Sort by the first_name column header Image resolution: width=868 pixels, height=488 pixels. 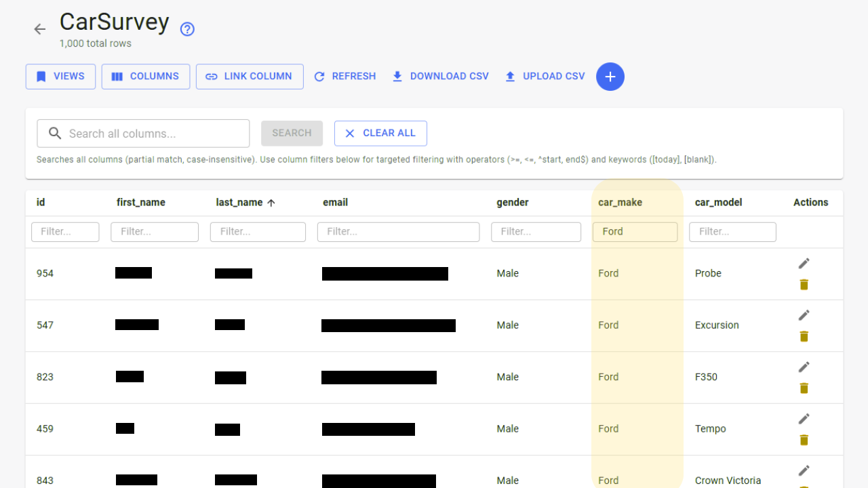pos(141,203)
